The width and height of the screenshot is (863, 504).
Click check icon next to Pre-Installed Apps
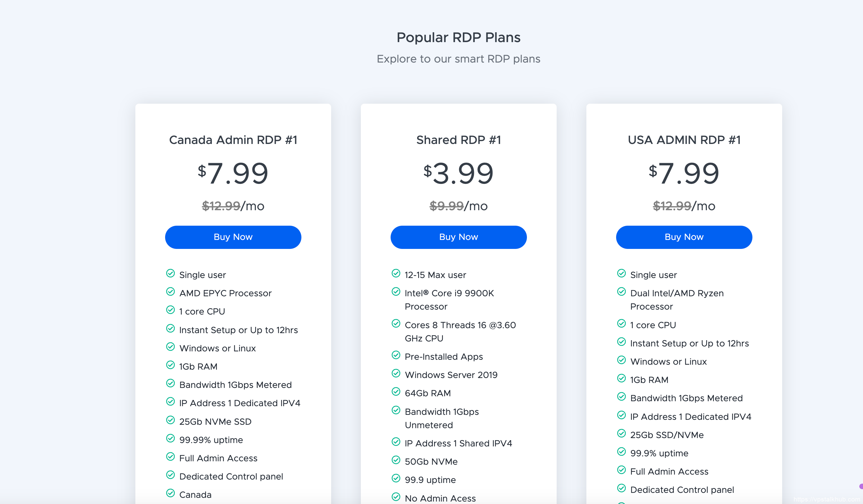[x=396, y=355]
